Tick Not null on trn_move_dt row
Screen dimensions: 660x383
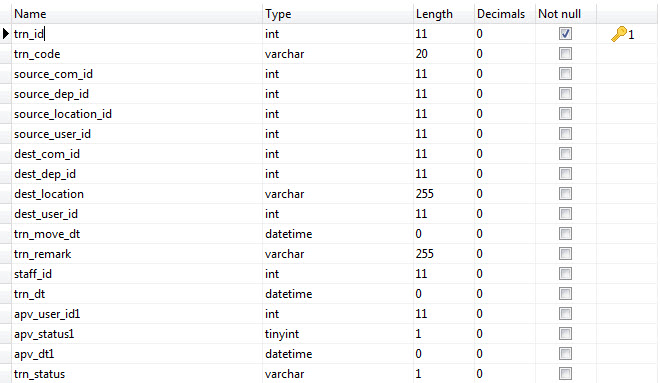click(x=565, y=234)
